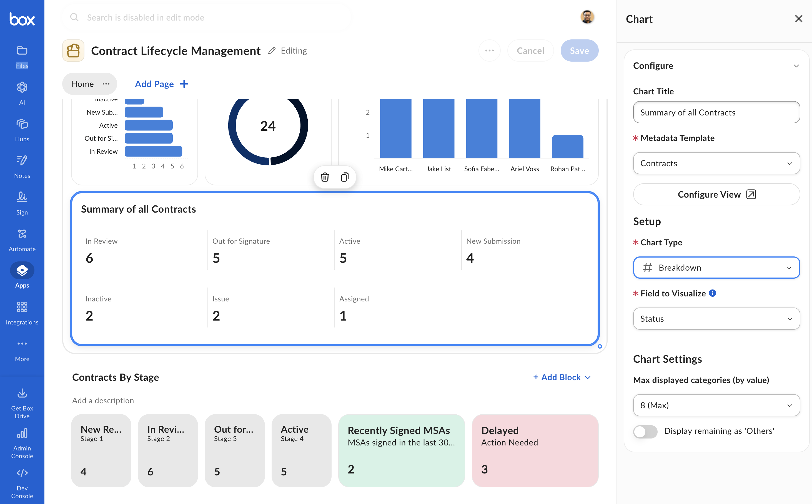Image resolution: width=812 pixels, height=504 pixels.
Task: Add a new page tab
Action: click(x=162, y=84)
